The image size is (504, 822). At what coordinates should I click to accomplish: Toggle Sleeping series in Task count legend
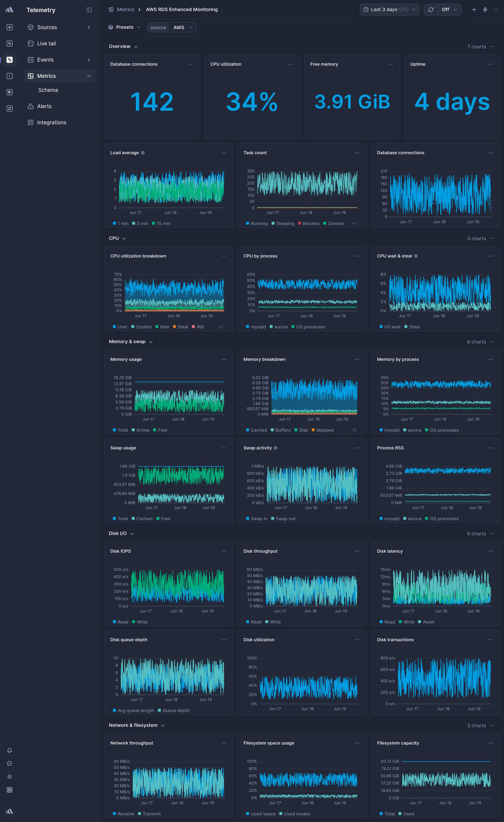[283, 224]
